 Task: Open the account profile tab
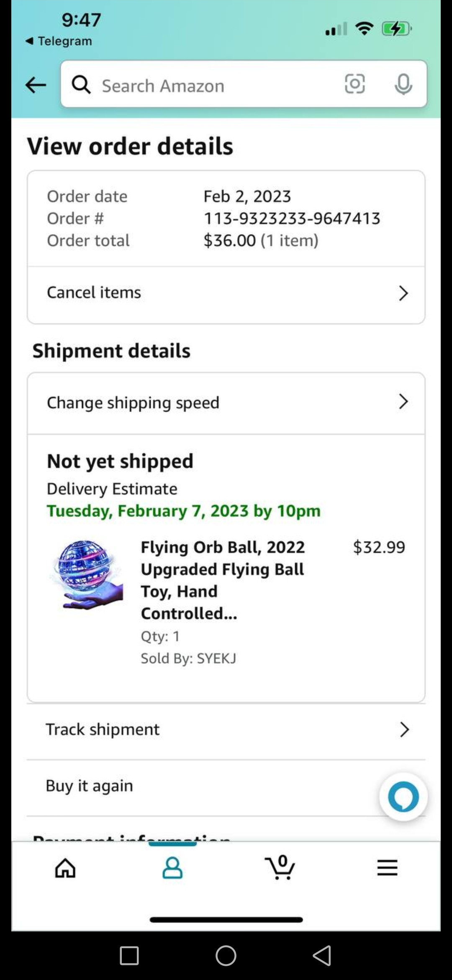(172, 868)
